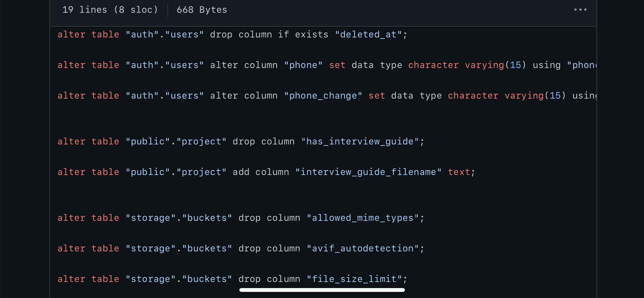Select the 'deleted_at' drop column statement
The height and width of the screenshot is (298, 644).
(231, 34)
